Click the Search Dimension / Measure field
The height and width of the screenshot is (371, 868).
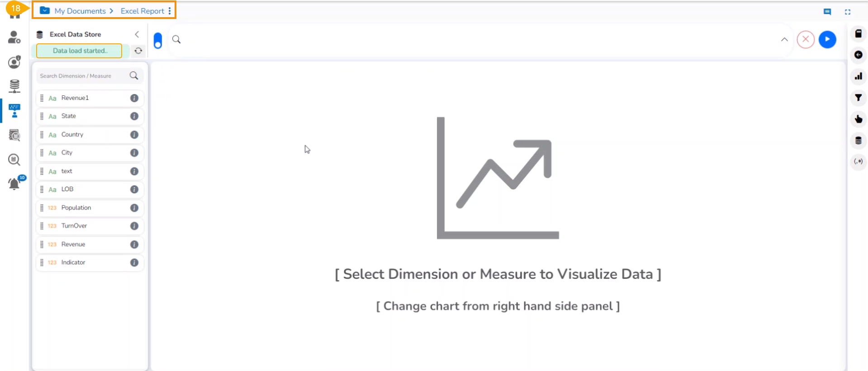pos(81,76)
